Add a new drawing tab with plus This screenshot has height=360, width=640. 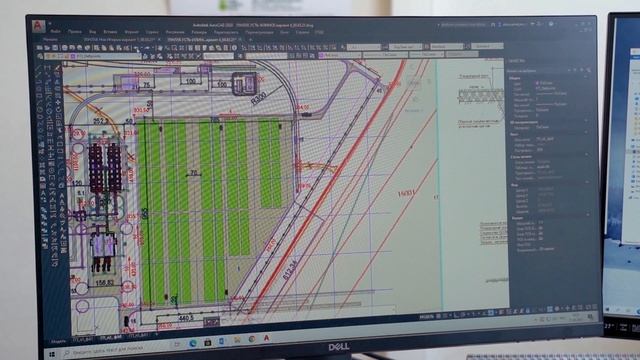tap(250, 40)
